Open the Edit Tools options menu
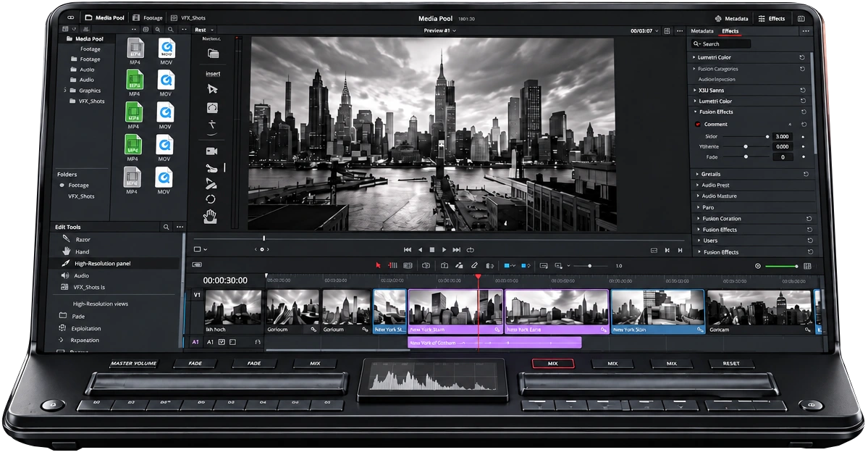This screenshot has width=868, height=455. tap(180, 227)
